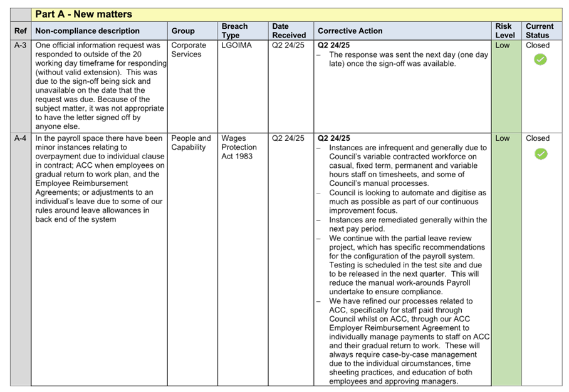Click the green checkmark icon in row A-3

coord(540,59)
